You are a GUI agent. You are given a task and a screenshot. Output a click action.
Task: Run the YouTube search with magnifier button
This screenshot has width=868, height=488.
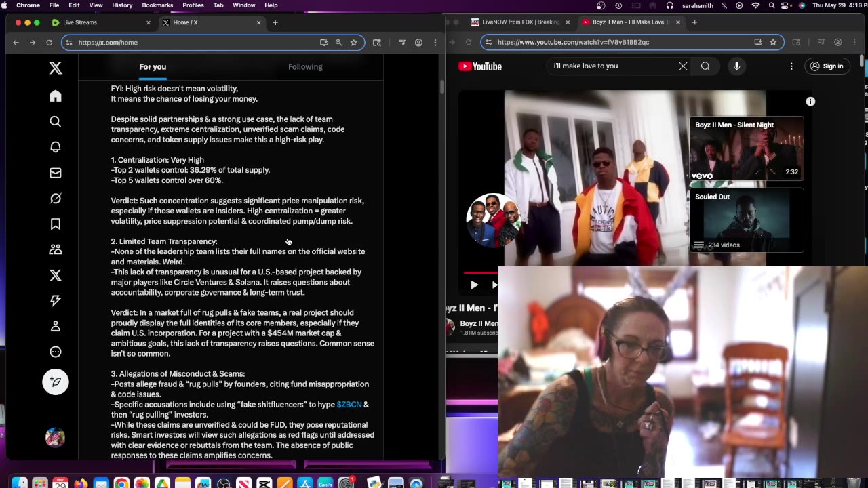point(705,66)
